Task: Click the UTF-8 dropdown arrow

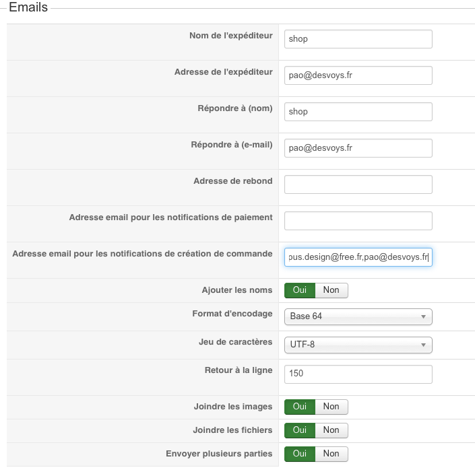Action: 423,345
